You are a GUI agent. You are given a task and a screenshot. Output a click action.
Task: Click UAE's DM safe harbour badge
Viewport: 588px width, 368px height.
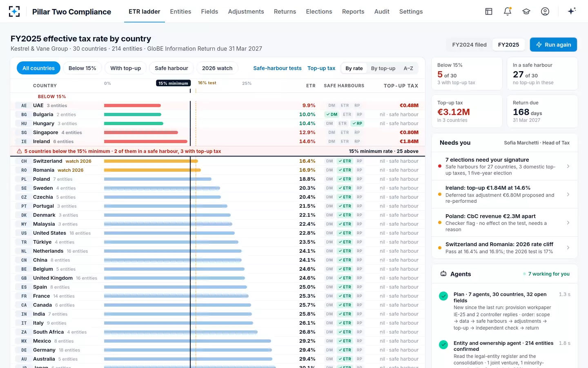coord(332,105)
